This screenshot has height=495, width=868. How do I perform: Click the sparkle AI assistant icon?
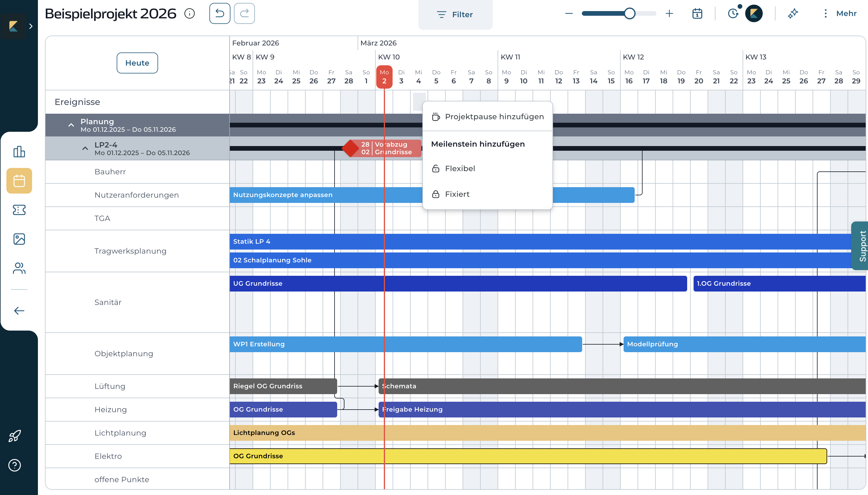pos(793,14)
